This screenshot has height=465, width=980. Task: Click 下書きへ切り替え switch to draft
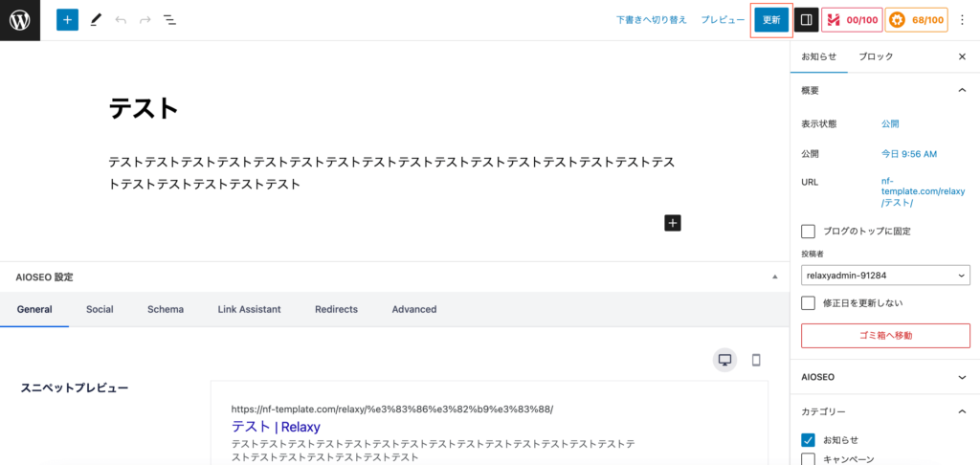tap(651, 20)
